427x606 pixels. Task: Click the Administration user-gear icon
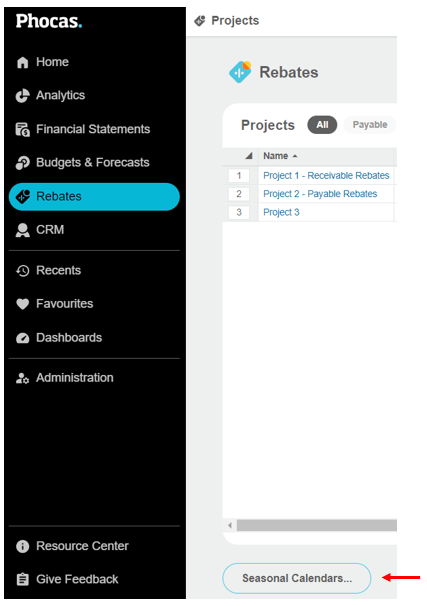22,378
